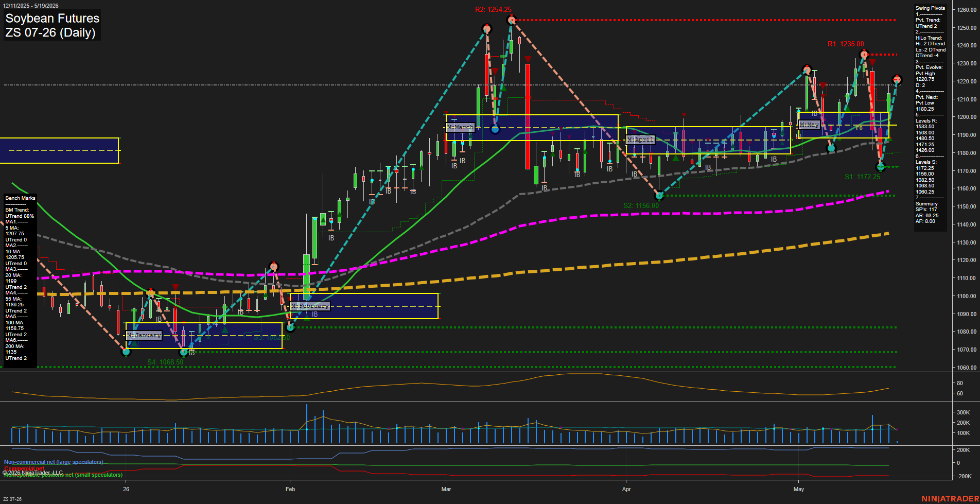
Task: Click the green 'S1: 1172.25' support label
Action: [x=862, y=177]
